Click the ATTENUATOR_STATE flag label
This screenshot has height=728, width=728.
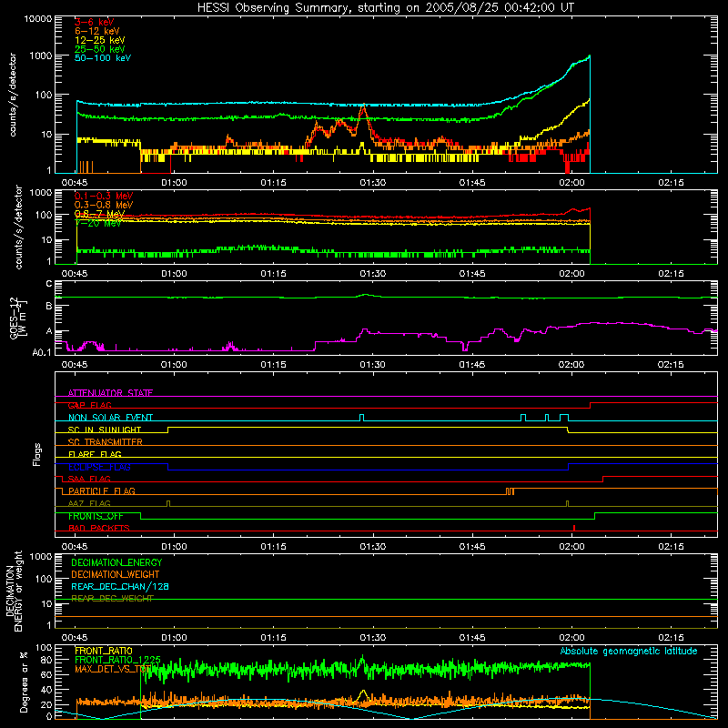click(110, 393)
